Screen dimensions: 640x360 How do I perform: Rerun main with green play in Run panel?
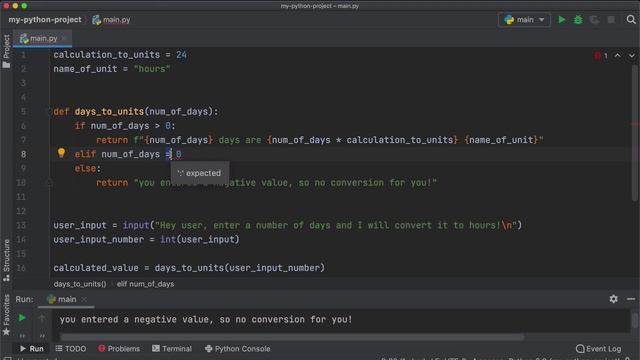pyautogui.click(x=22, y=318)
